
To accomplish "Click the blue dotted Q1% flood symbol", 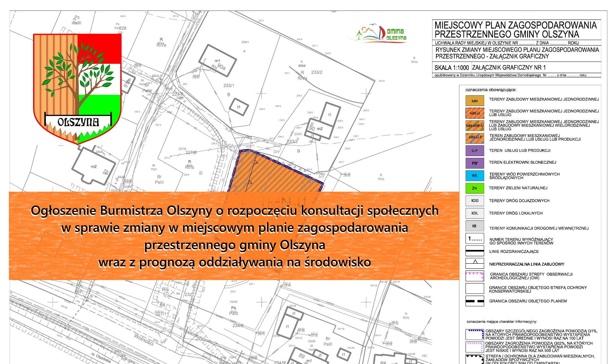I will click(x=475, y=334).
